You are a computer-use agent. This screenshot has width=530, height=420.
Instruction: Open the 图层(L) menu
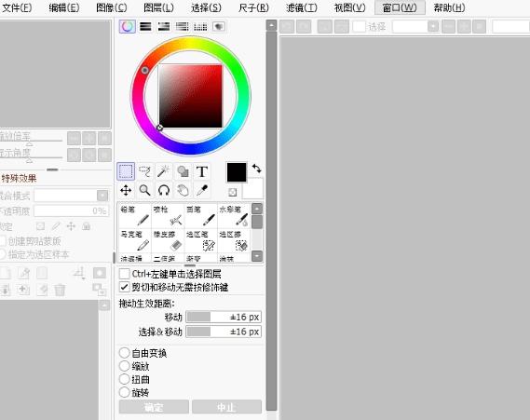coord(158,7)
